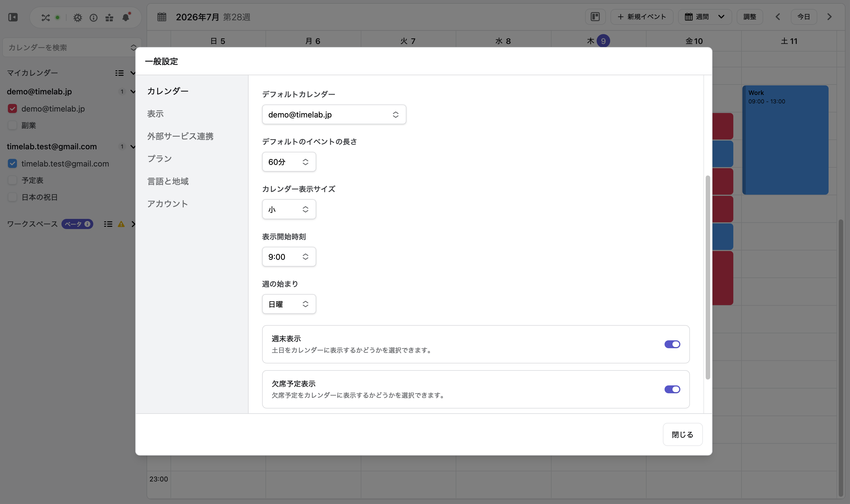Click the board layout icon button
850x504 pixels.
click(x=595, y=17)
